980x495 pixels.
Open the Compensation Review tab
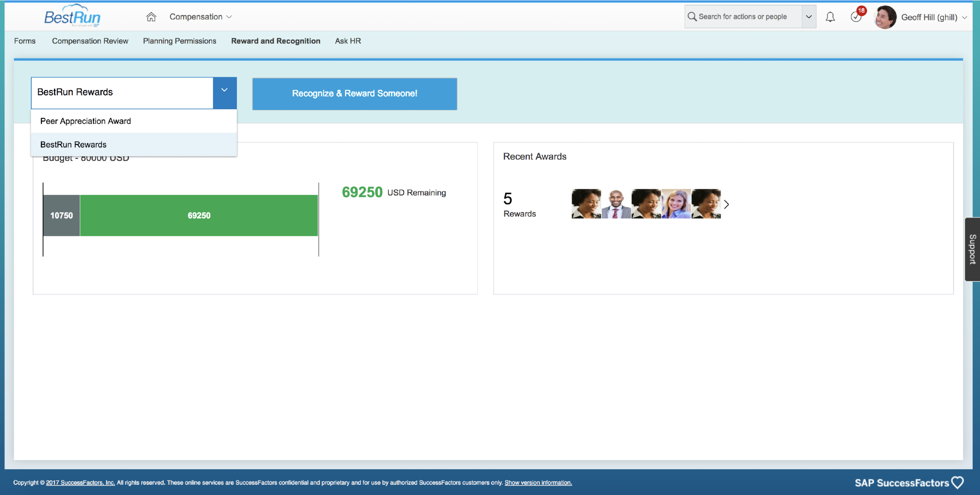click(x=90, y=41)
